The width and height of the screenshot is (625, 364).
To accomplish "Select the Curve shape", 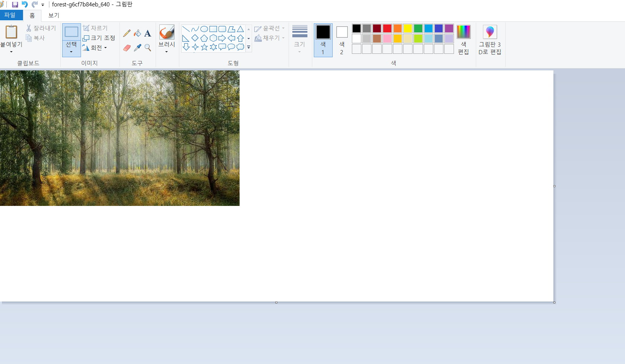I will [195, 29].
